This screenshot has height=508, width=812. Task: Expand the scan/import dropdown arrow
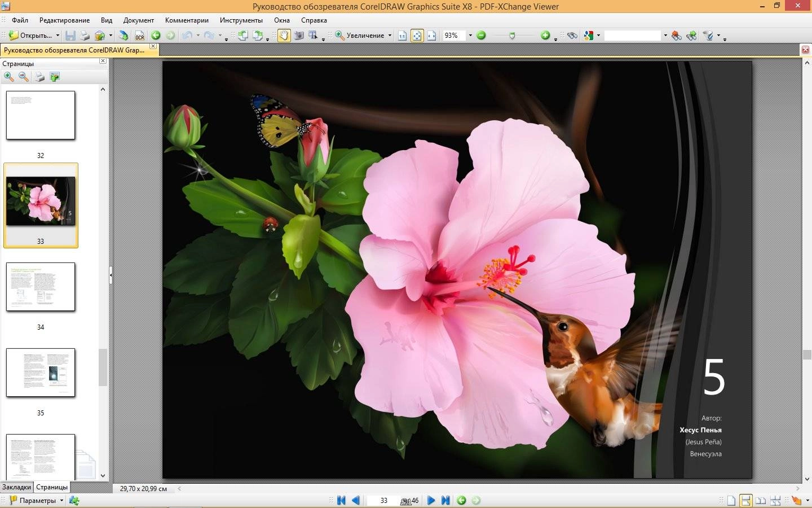coord(111,36)
